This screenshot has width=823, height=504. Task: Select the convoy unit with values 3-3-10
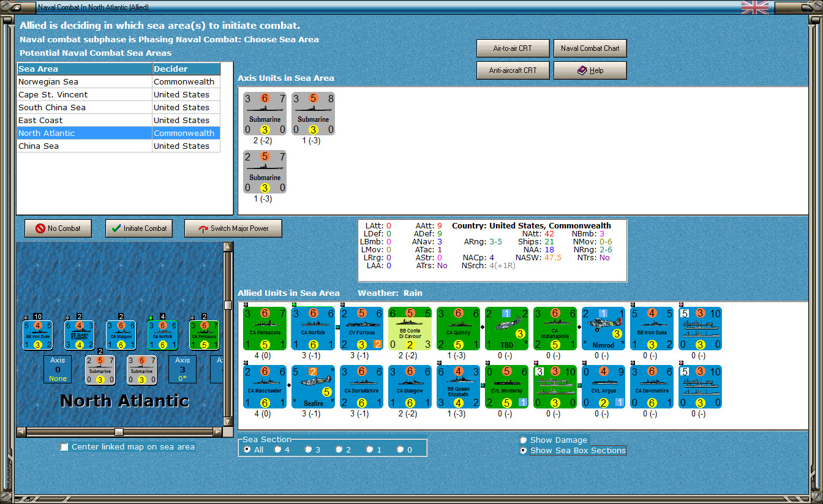click(x=555, y=387)
